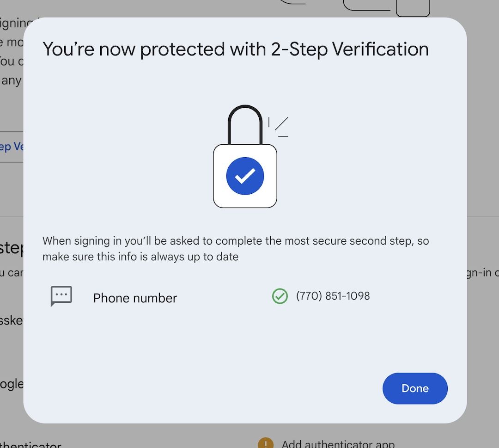The image size is (499, 448).
Task: Select the "Add authenticator app" text
Action: pos(338,443)
